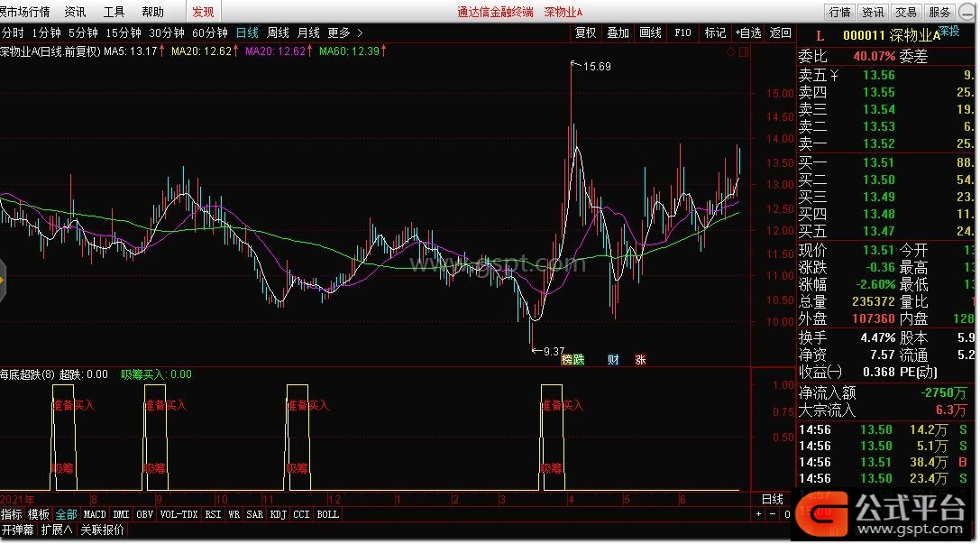This screenshot has width=980, height=544.
Task: Switch indicator to BOLL
Action: (327, 514)
